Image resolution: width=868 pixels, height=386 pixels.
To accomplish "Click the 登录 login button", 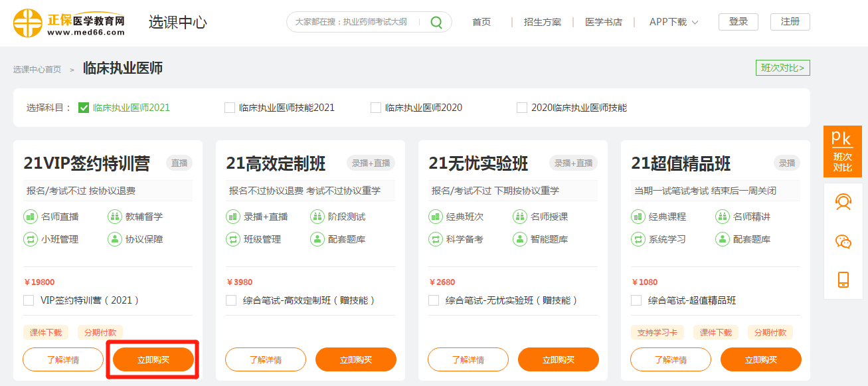I will [x=738, y=22].
